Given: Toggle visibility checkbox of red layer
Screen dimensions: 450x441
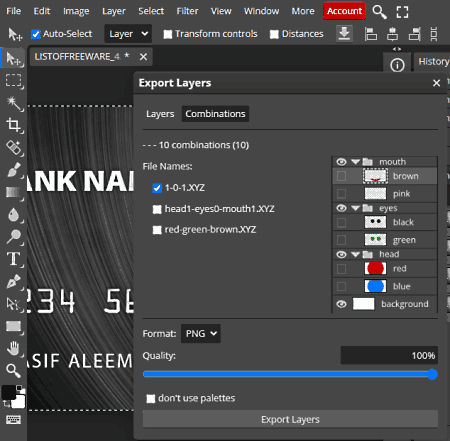Looking at the screenshot, I should click(341, 269).
